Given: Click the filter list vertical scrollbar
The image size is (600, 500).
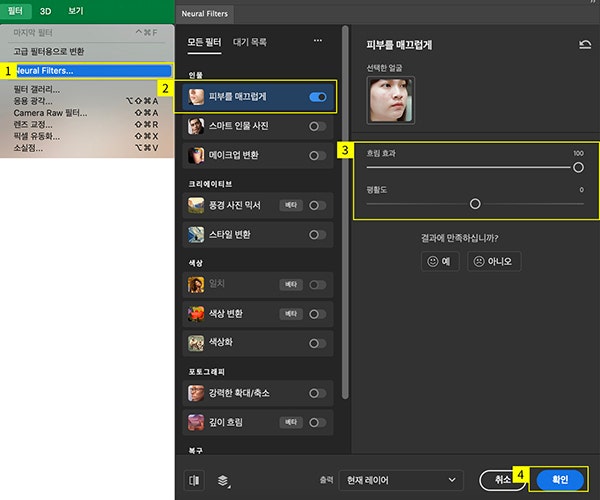Looking at the screenshot, I should pos(345,212).
